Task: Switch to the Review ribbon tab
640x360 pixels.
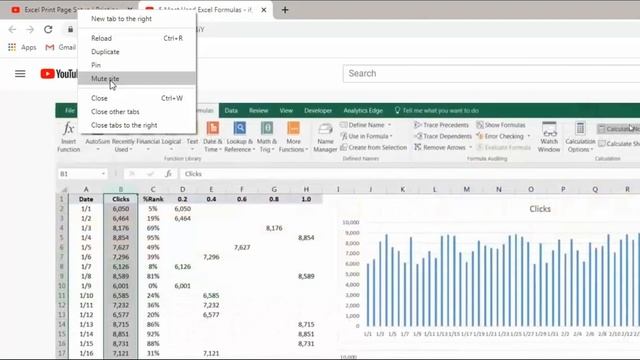Action: (x=258, y=111)
